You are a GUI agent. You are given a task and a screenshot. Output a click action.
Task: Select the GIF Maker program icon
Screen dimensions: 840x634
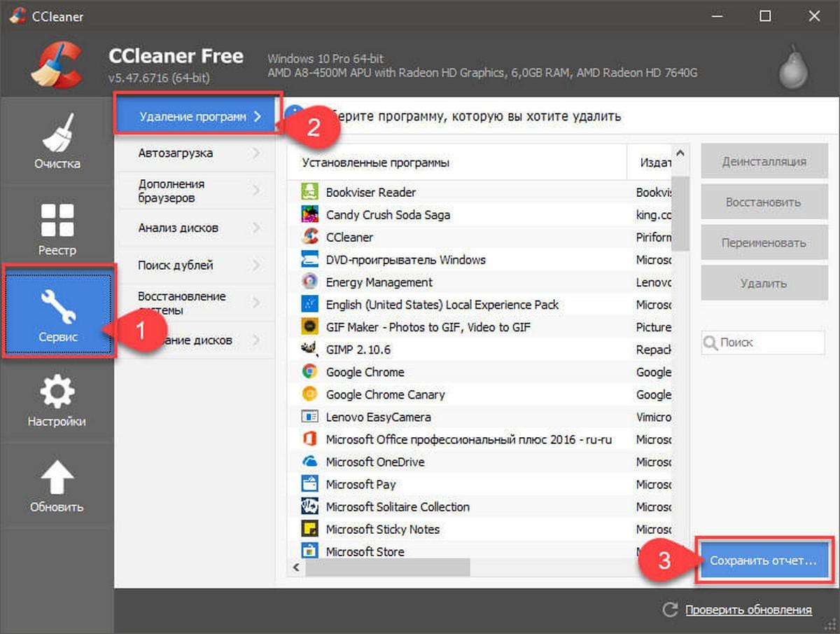click(x=309, y=326)
